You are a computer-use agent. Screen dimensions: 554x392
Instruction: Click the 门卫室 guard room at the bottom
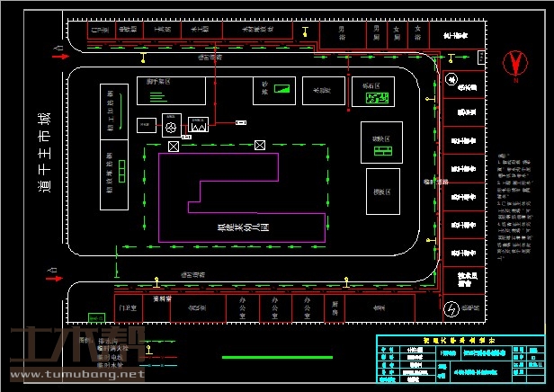click(x=129, y=307)
